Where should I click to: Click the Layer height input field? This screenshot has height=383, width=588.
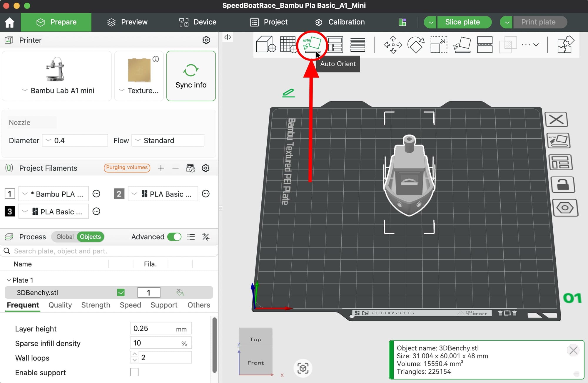tap(153, 328)
